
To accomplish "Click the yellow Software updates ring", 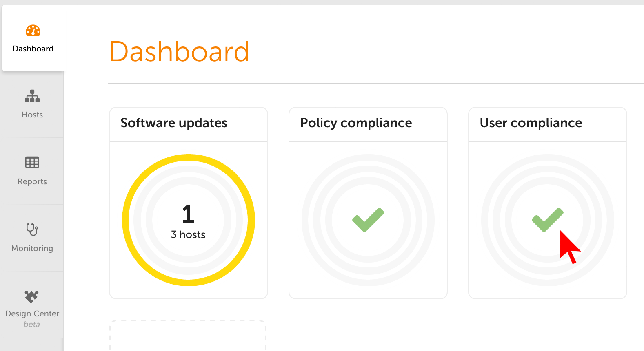I will [125, 220].
